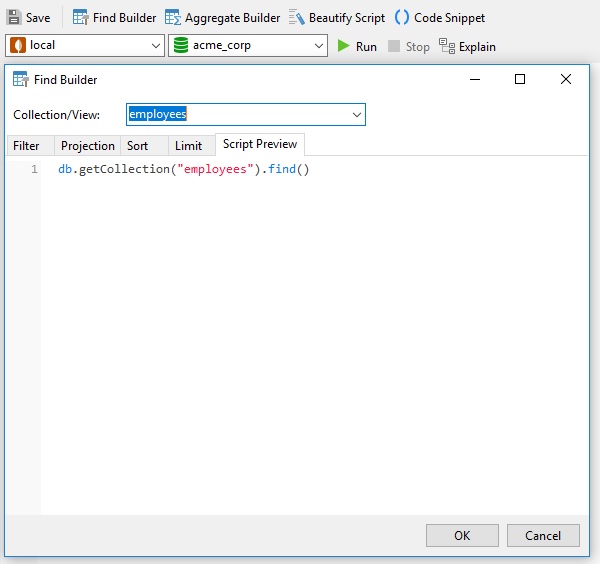Run the query with the green play button
This screenshot has width=600, height=564.
click(x=357, y=46)
